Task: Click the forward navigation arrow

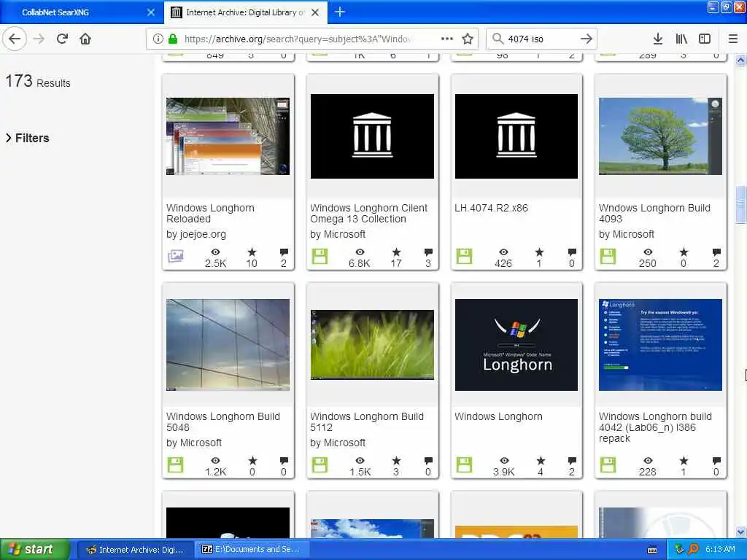Action: tap(39, 39)
